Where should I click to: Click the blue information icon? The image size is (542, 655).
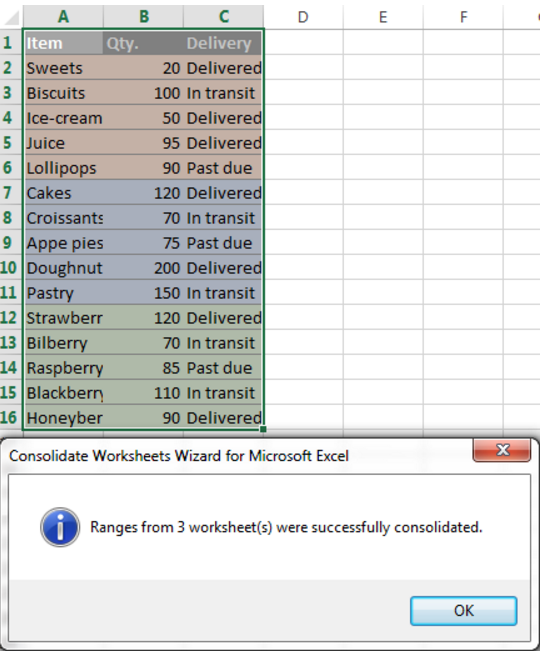[x=60, y=527]
